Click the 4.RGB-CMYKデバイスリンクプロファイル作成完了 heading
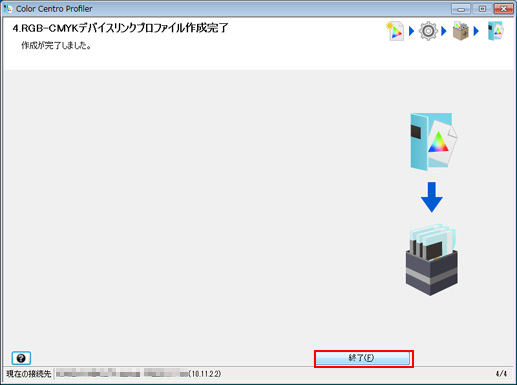 121,28
